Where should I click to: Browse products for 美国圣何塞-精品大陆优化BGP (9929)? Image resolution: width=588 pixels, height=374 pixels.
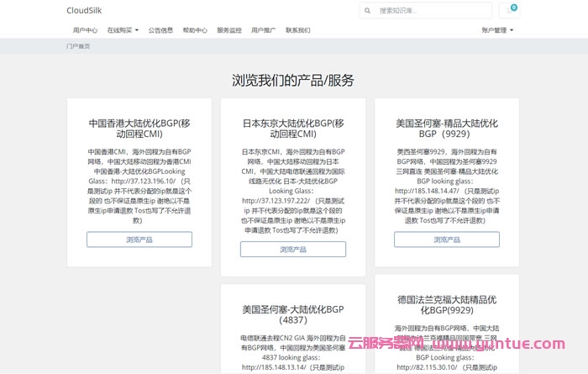point(447,240)
